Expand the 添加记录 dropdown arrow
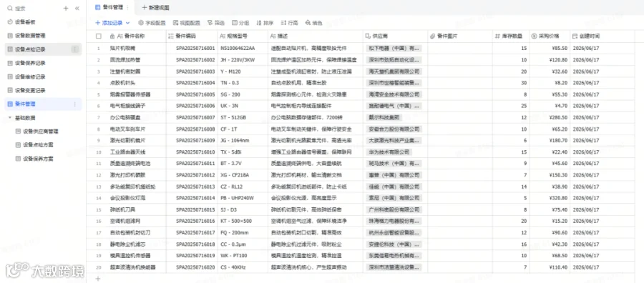Viewport: 644px width, 283px height. [128, 23]
